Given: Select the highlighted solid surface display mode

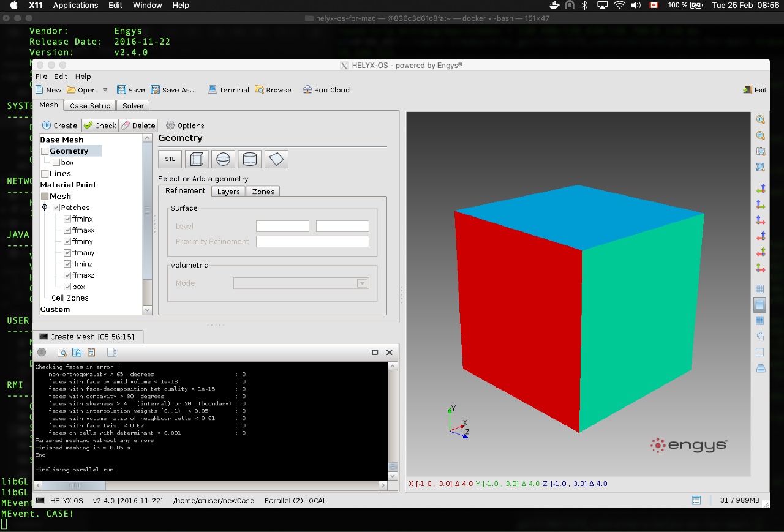Looking at the screenshot, I should pos(760,304).
